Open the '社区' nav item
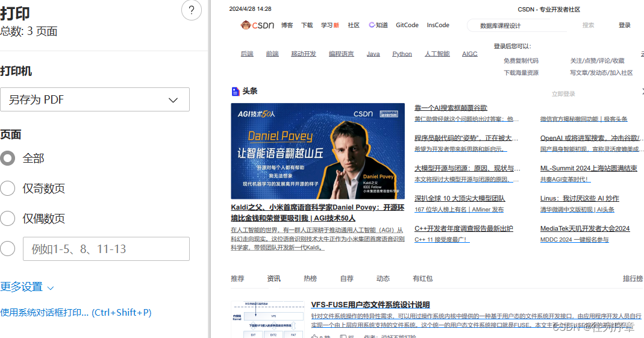The image size is (644, 338). pos(354,25)
